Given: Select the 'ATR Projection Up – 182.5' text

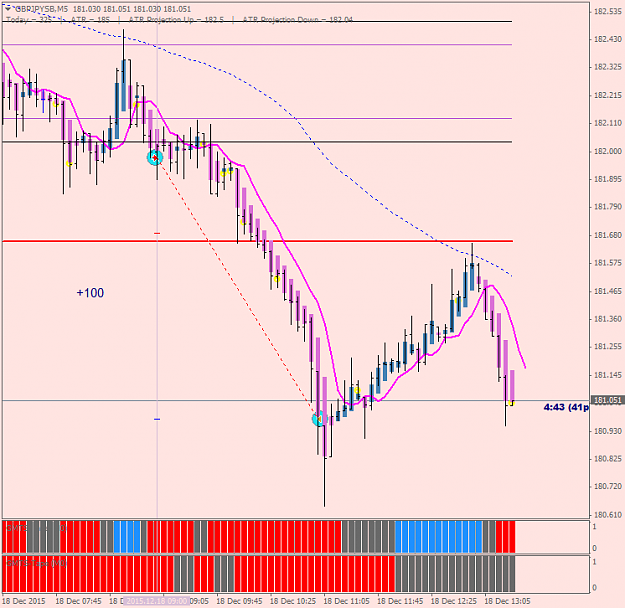Looking at the screenshot, I should (x=176, y=19).
